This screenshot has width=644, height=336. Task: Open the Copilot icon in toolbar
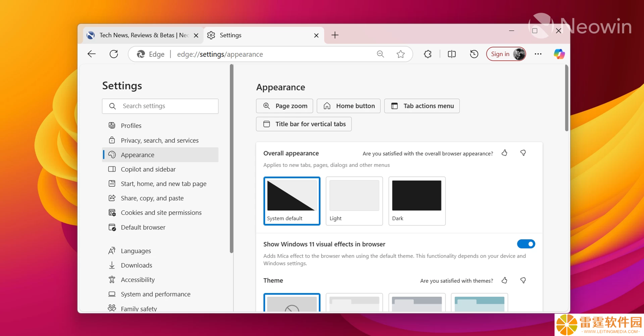click(559, 54)
